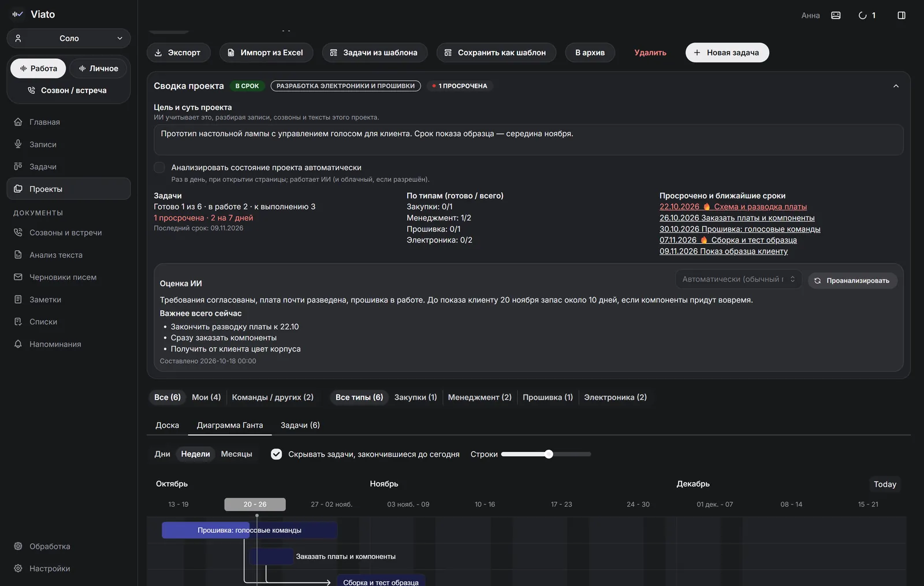Click the Проанализировать button
Viewport: 924px width, 586px height.
pos(852,281)
